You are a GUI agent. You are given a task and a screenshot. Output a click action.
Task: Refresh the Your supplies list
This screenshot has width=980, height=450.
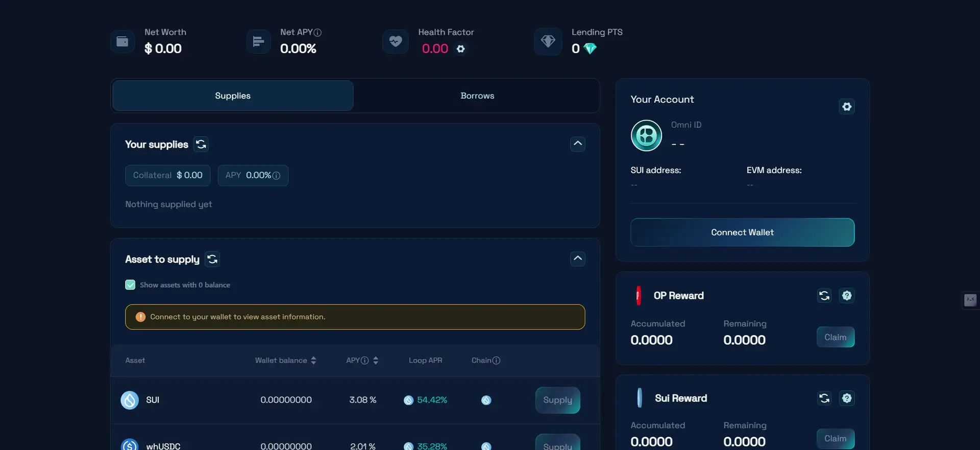point(201,145)
